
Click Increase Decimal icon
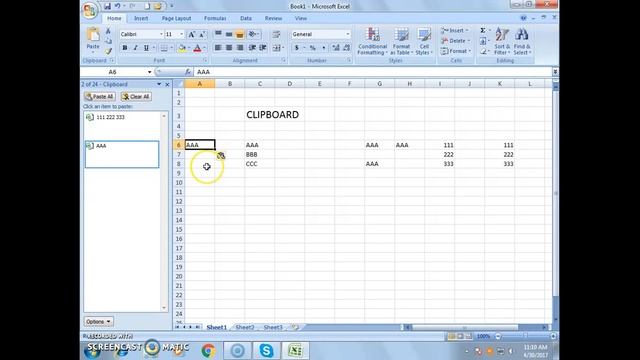click(x=336, y=48)
